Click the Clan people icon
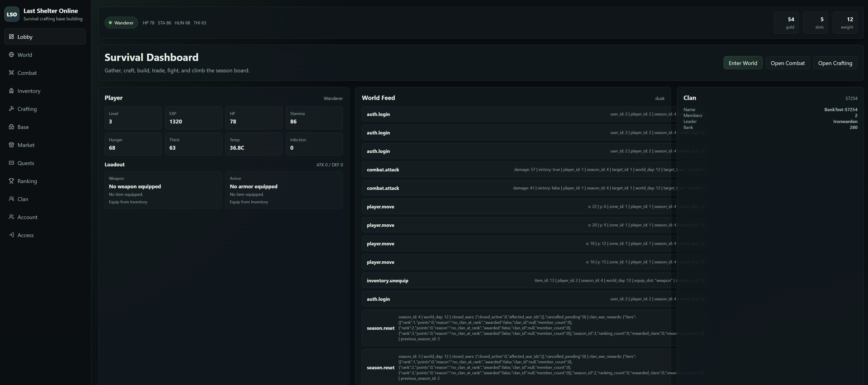The height and width of the screenshot is (385, 868). point(11,199)
